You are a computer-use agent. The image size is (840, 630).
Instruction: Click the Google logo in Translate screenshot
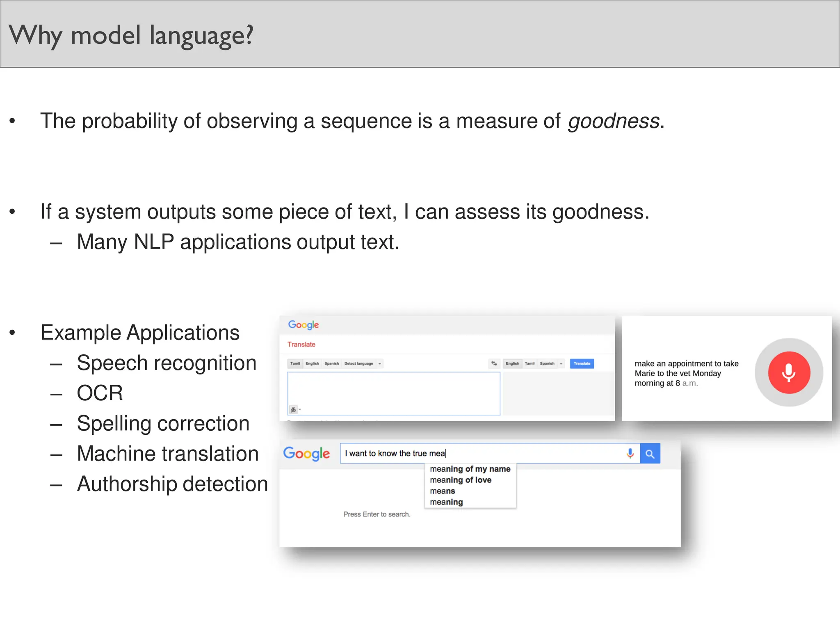(x=304, y=325)
